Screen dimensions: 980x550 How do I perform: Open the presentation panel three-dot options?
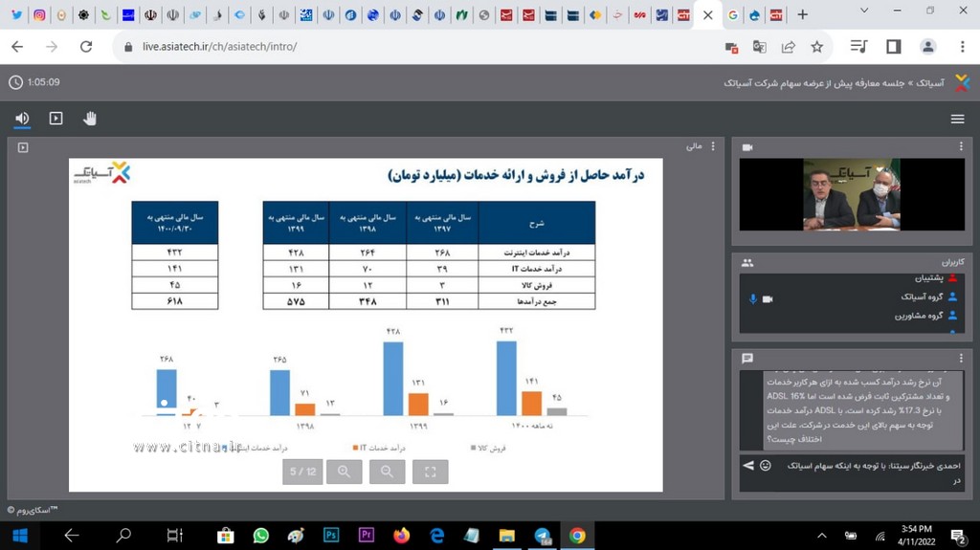point(714,147)
